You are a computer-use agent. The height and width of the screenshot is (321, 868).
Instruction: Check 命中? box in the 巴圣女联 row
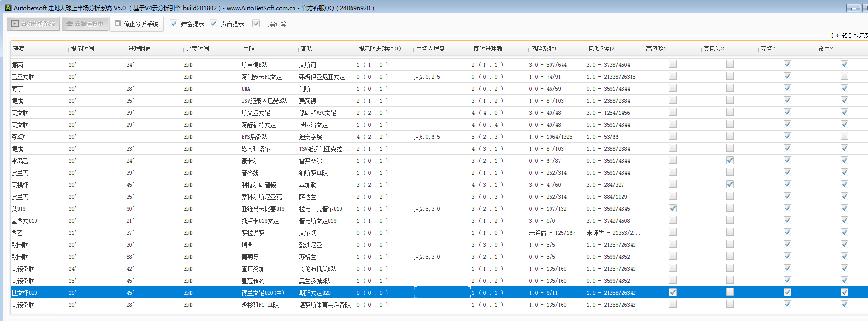pos(845,76)
